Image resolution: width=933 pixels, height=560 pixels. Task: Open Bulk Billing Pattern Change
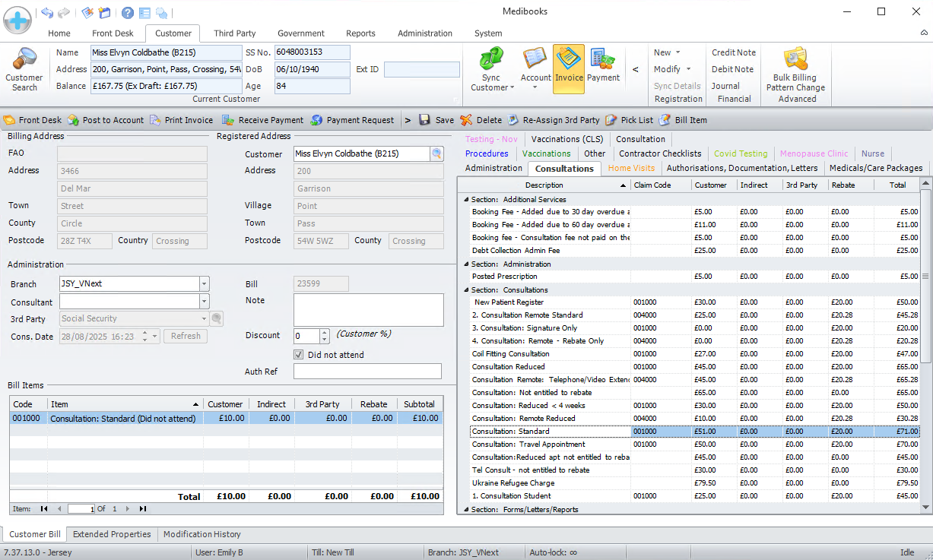pyautogui.click(x=795, y=59)
